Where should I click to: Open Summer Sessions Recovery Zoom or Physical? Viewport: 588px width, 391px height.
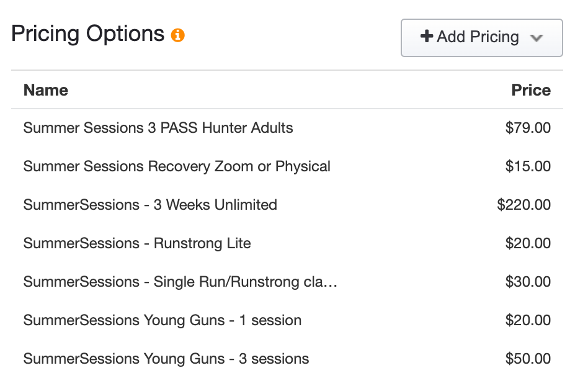click(177, 166)
